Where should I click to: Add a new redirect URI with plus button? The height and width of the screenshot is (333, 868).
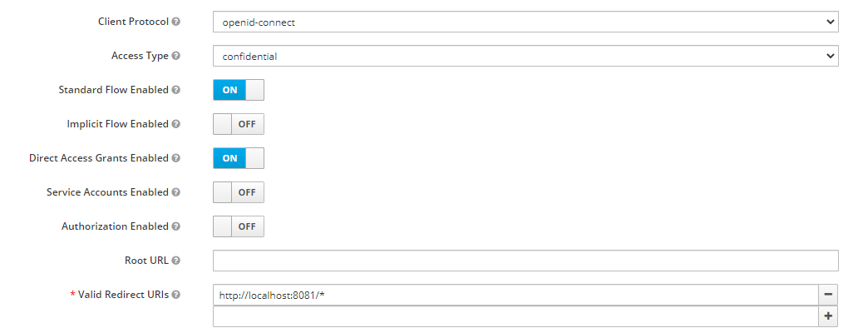point(828,316)
